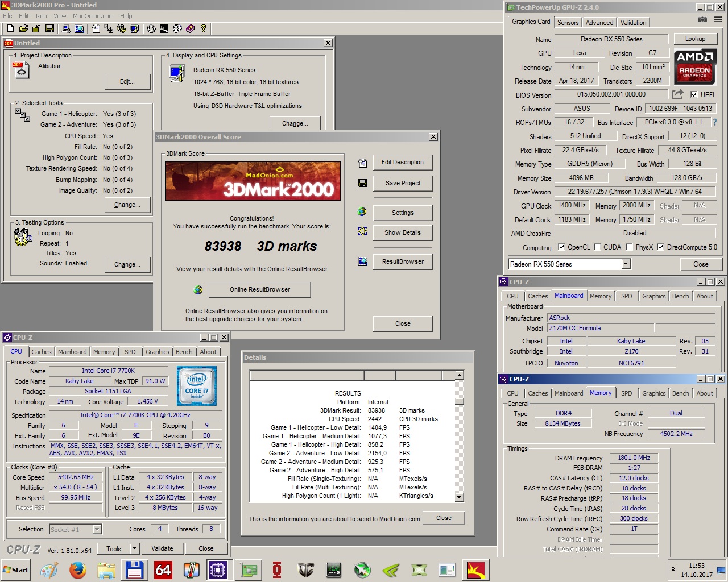This screenshot has height=582, width=728.
Task: Click the Details list scrollbar up arrow
Action: tap(460, 375)
